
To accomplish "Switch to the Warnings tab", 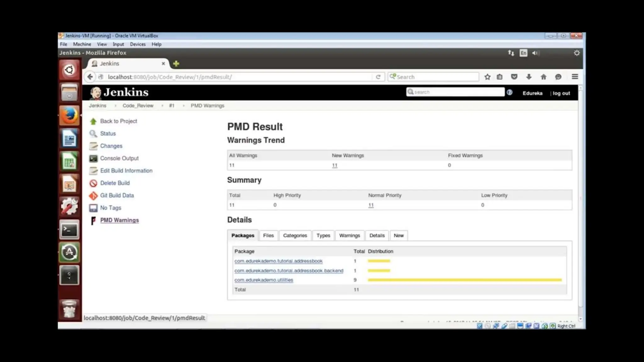I will point(349,235).
